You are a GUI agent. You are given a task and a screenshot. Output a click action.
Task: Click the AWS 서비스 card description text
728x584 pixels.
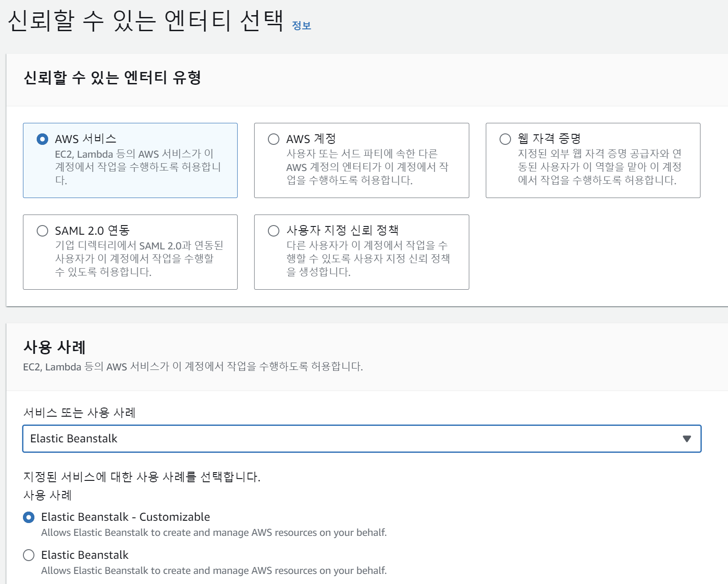coord(138,167)
